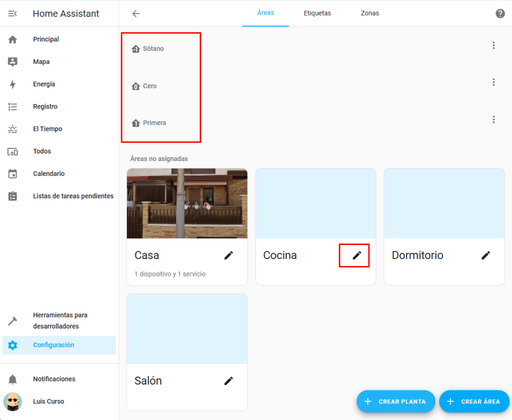Edit the Cocina area with pencil icon

[x=356, y=255]
